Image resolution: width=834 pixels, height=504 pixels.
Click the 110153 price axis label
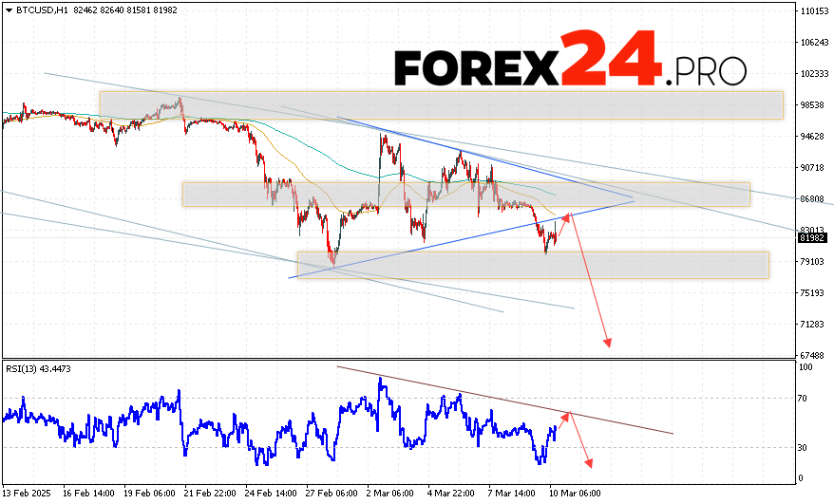click(813, 11)
